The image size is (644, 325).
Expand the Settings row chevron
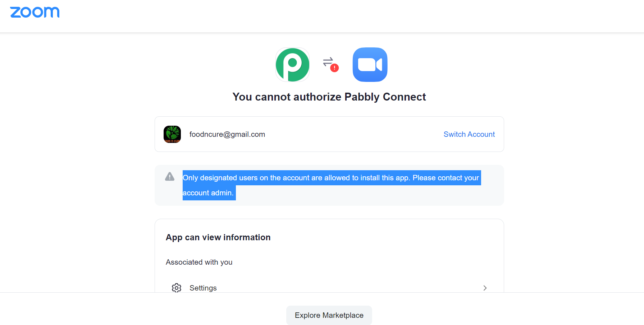[485, 288]
